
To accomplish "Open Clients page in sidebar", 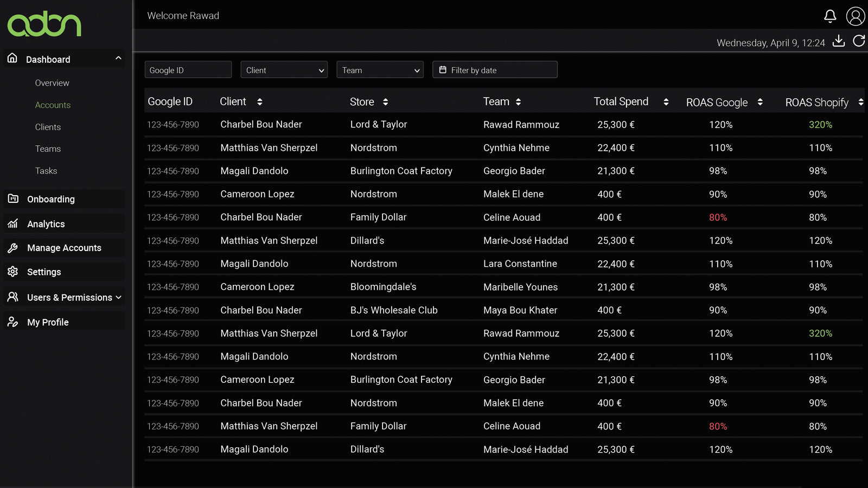I will (x=48, y=127).
